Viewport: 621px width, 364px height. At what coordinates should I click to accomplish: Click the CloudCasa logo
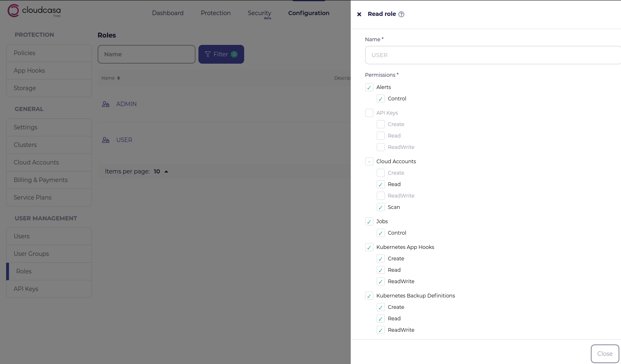pyautogui.click(x=34, y=11)
